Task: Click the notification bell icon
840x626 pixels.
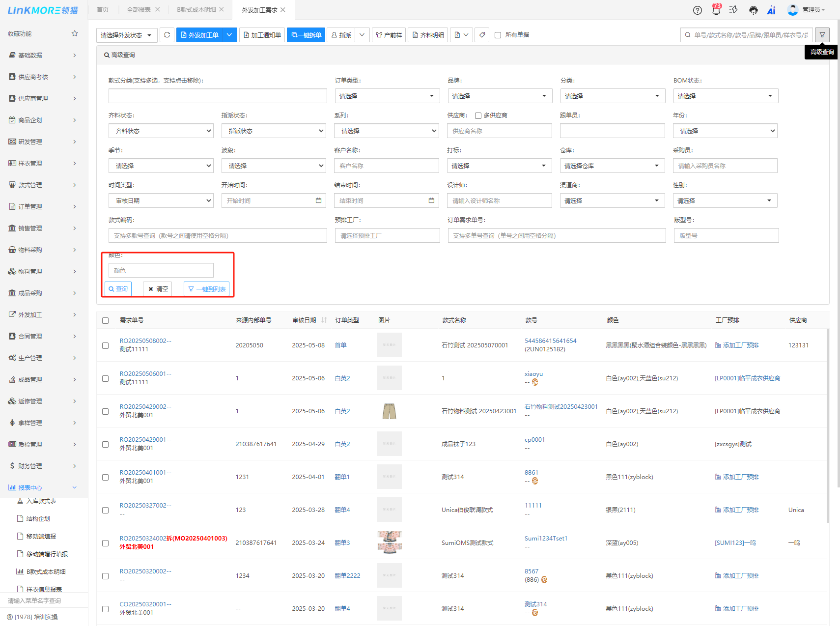Action: pyautogui.click(x=716, y=10)
